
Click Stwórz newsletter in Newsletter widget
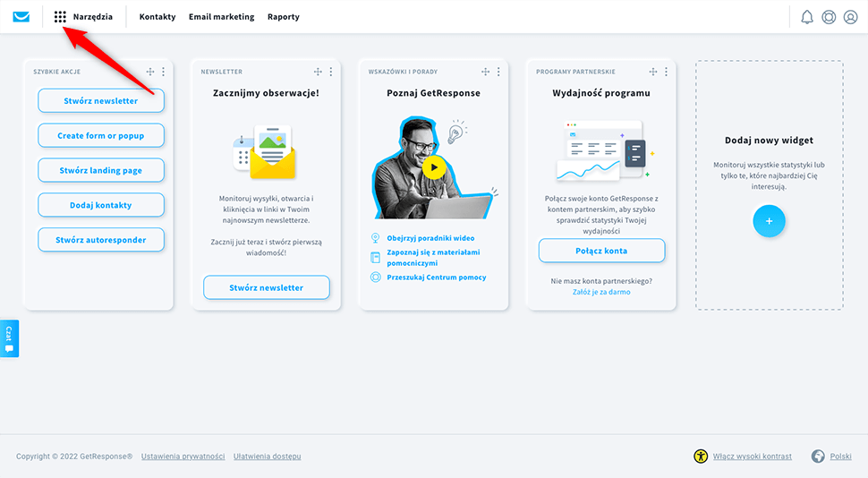[267, 287]
